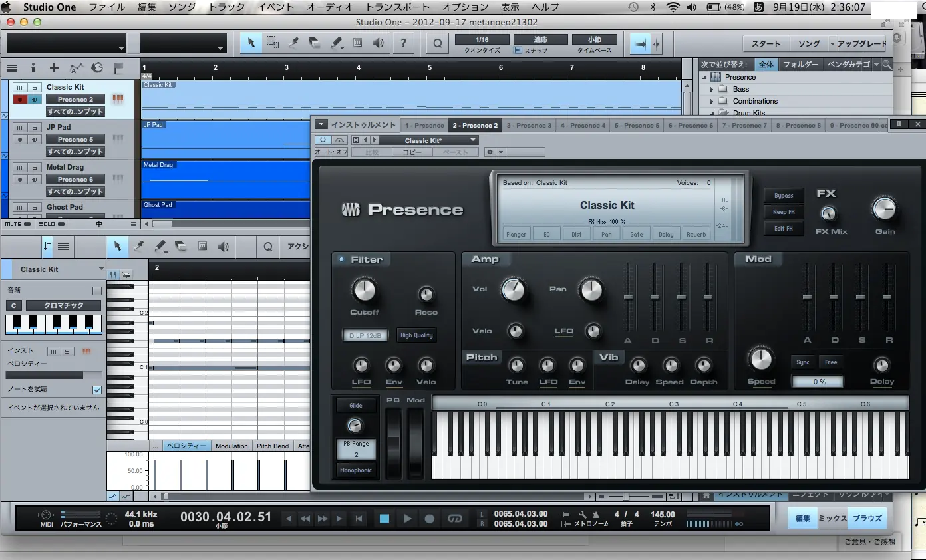Select the Range selection tool
The height and width of the screenshot is (560, 926).
click(x=272, y=43)
